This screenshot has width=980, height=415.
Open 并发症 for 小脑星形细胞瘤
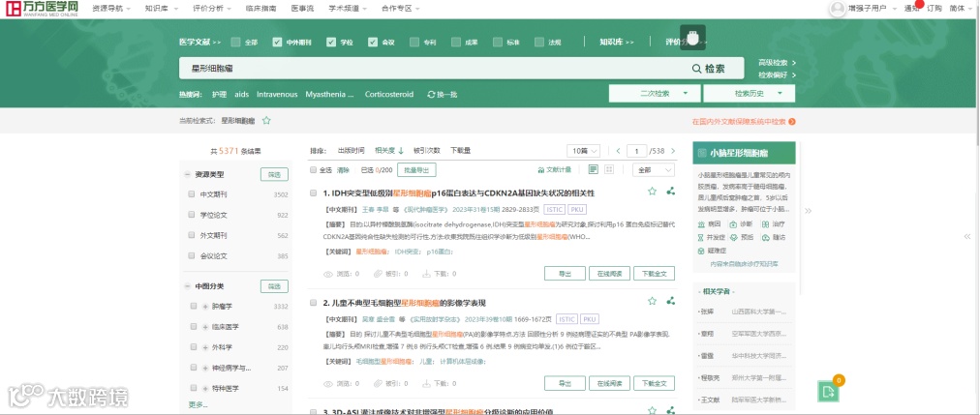712,238
